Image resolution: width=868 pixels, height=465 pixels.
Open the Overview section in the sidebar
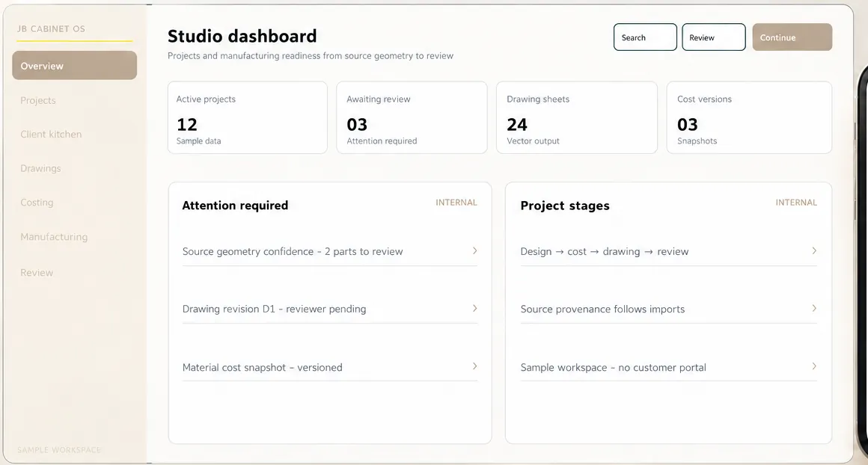pyautogui.click(x=74, y=65)
